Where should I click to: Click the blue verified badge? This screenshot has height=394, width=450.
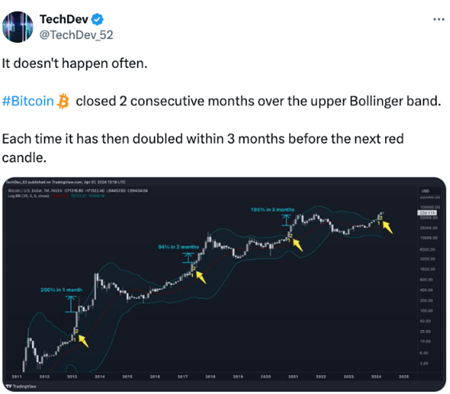97,20
